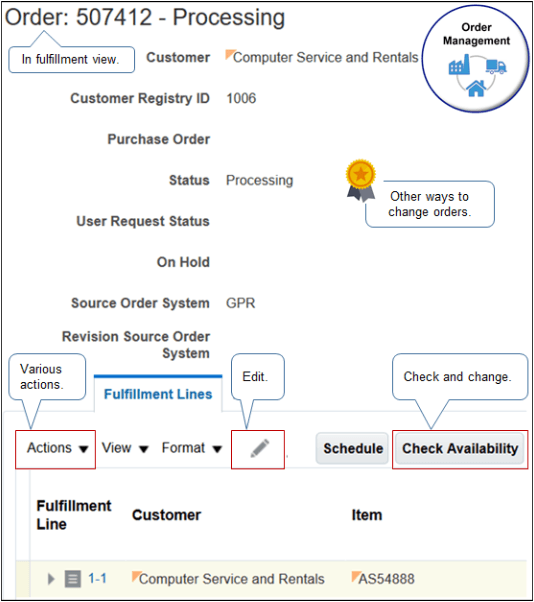The width and height of the screenshot is (534, 602).
Task: Click the On Hold label
Action: point(183,262)
